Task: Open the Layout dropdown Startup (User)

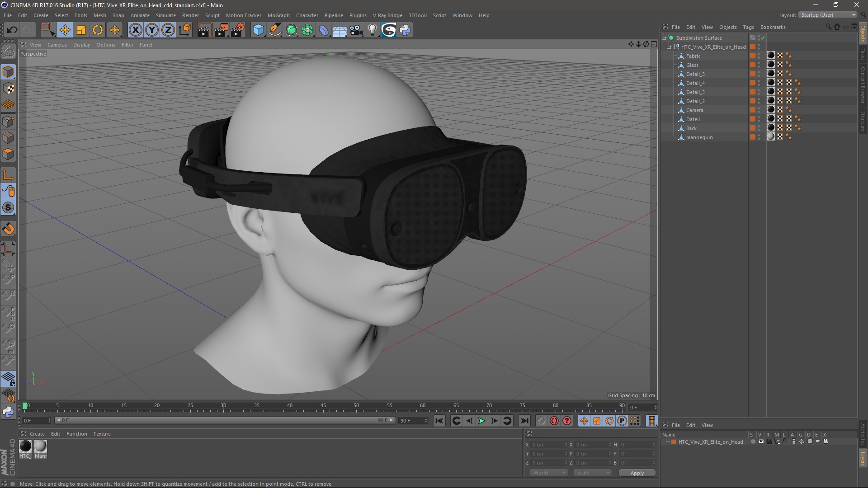Action: (828, 15)
